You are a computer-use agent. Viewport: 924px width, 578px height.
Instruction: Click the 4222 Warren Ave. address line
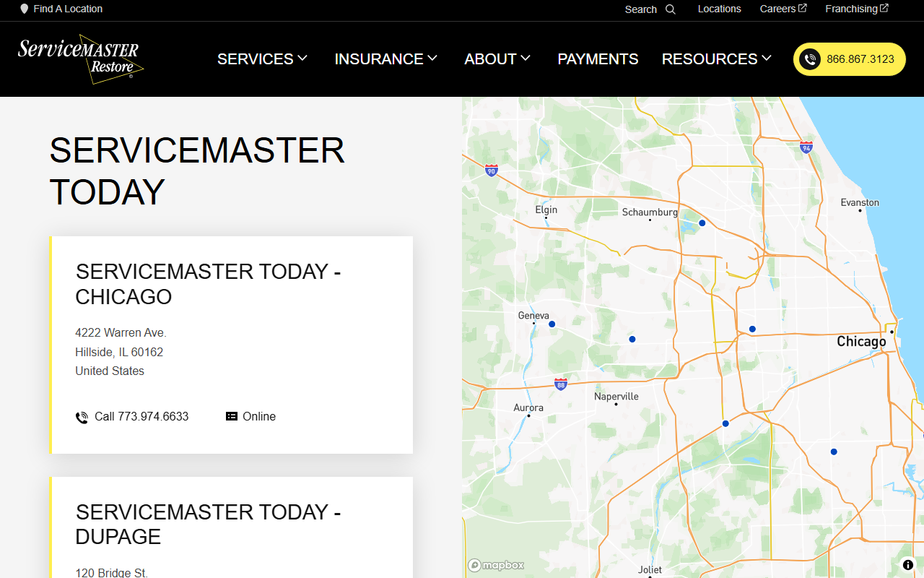click(121, 333)
